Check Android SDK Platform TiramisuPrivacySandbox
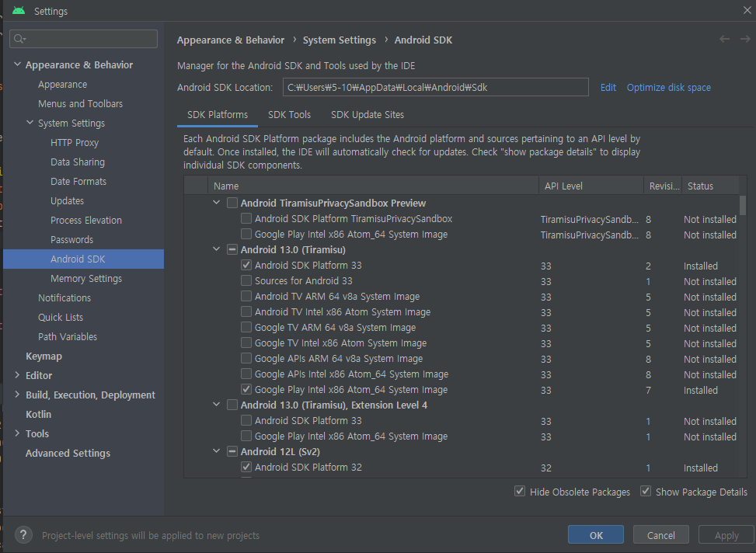Screen dimensions: 756x553 [246, 218]
